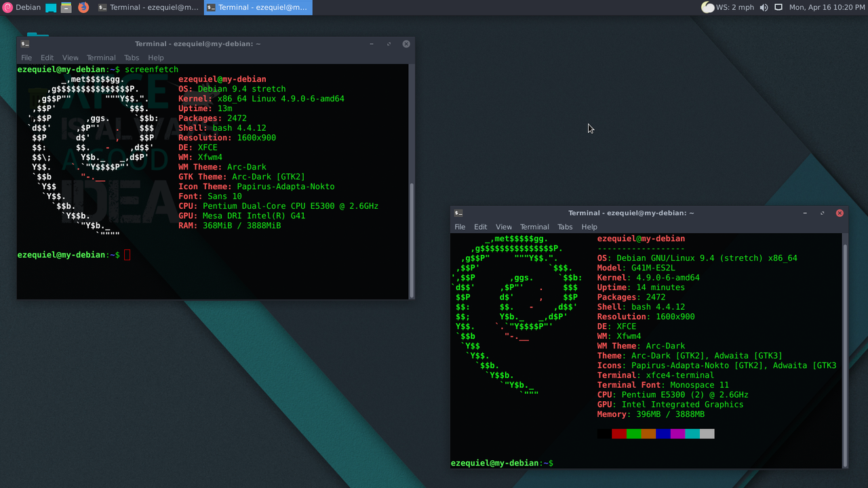The height and width of the screenshot is (488, 868).
Task: Click 'Terminal Font: Monospace 11' line
Action: (x=663, y=385)
